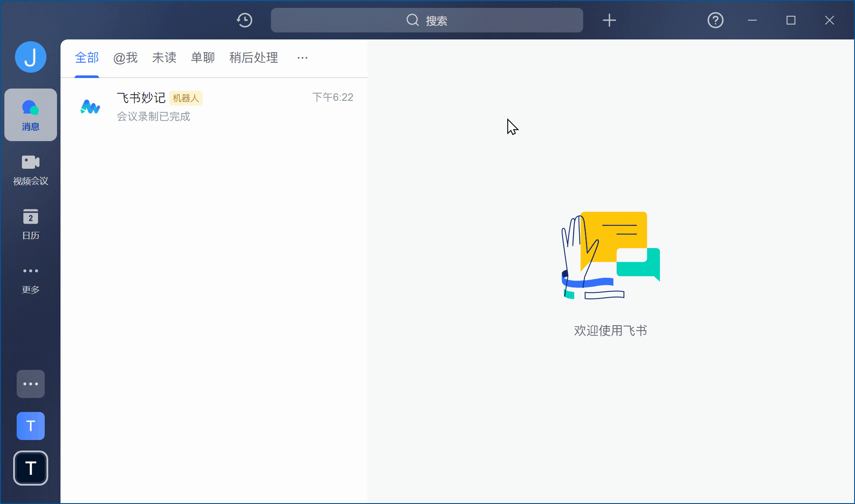Click the 下午6:22 timestamp

pos(333,97)
